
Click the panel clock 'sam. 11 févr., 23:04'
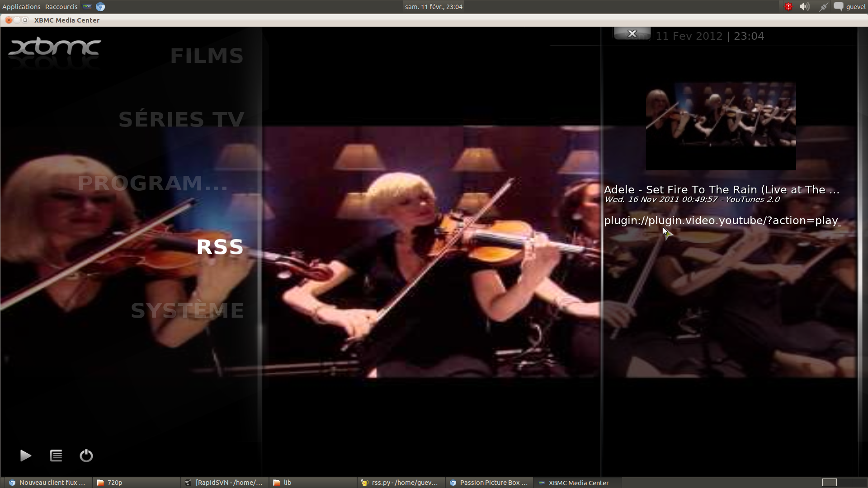pyautogui.click(x=434, y=7)
